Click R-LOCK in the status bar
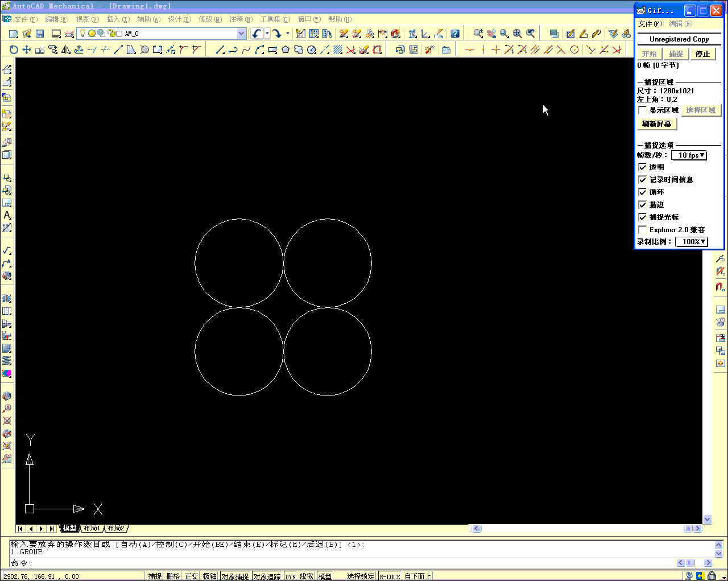This screenshot has height=581, width=728. (390, 576)
